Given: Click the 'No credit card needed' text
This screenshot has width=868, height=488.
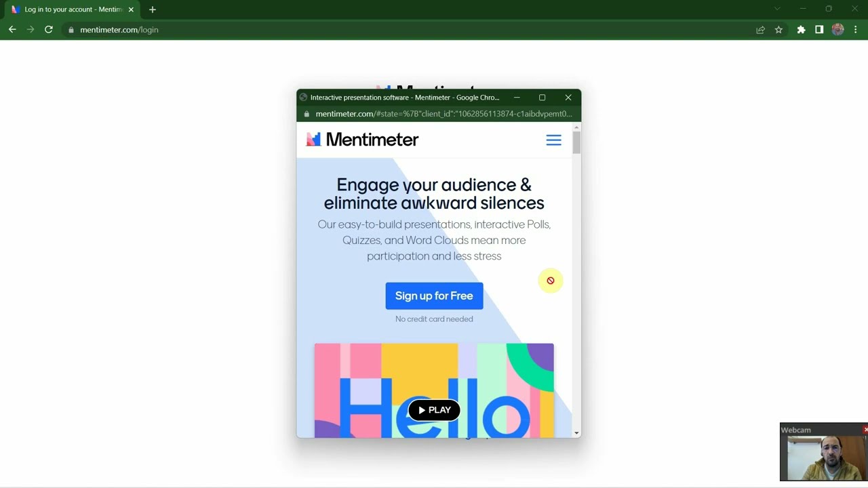Looking at the screenshot, I should pos(434,319).
